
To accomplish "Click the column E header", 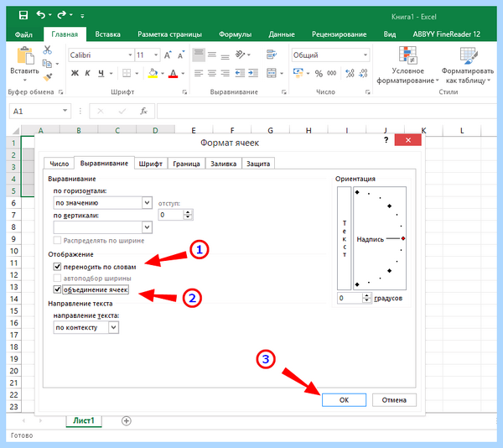I will (x=194, y=130).
